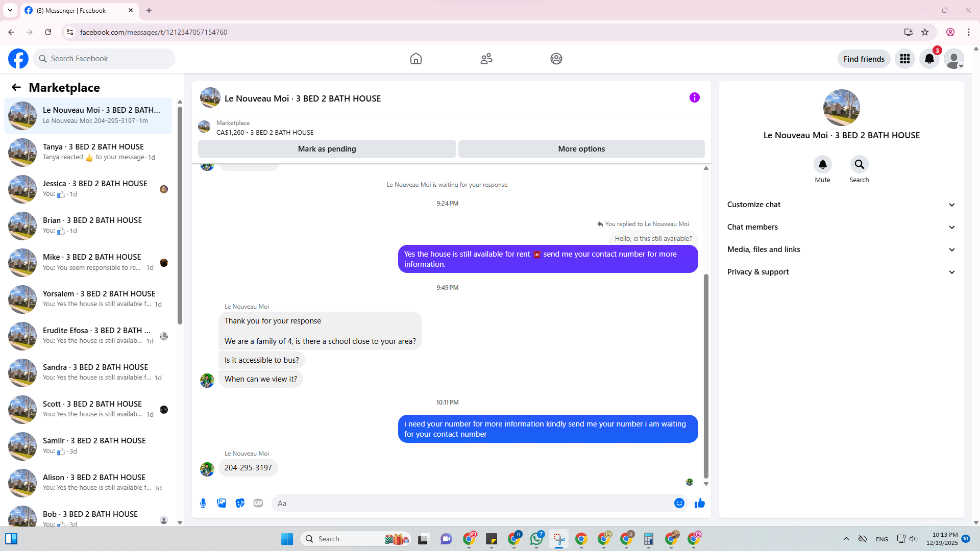Expand the Customize chat section

click(x=841, y=205)
